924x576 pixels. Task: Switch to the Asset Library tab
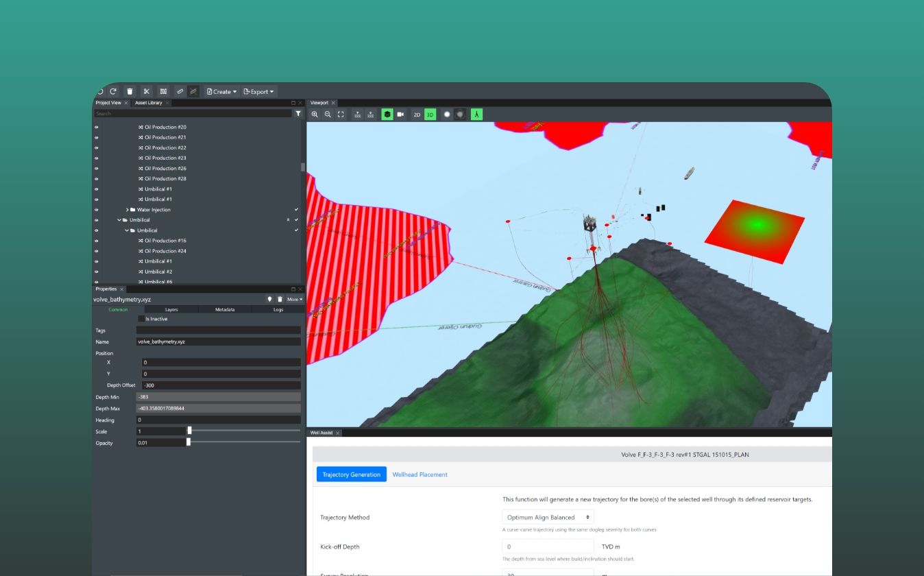click(149, 103)
